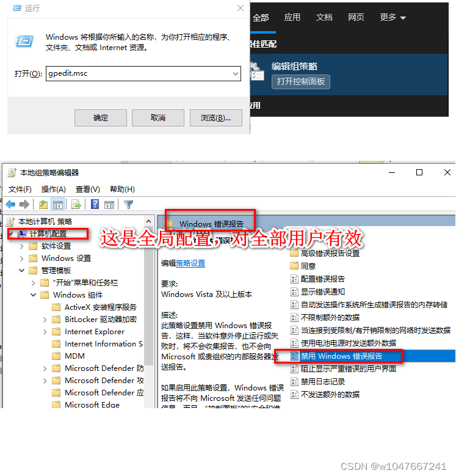Viewport: 456px width, 476px height.
Task: Click the MDM folder icon in tree
Action: point(56,356)
